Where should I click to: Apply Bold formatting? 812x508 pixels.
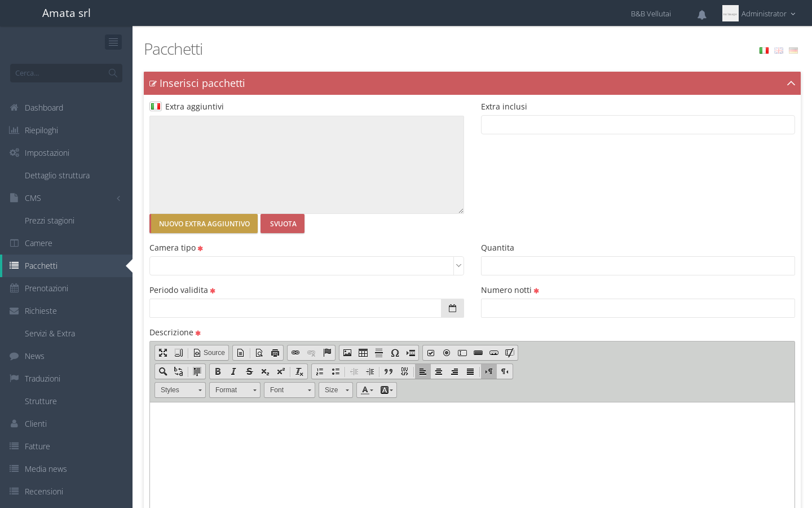(x=218, y=371)
